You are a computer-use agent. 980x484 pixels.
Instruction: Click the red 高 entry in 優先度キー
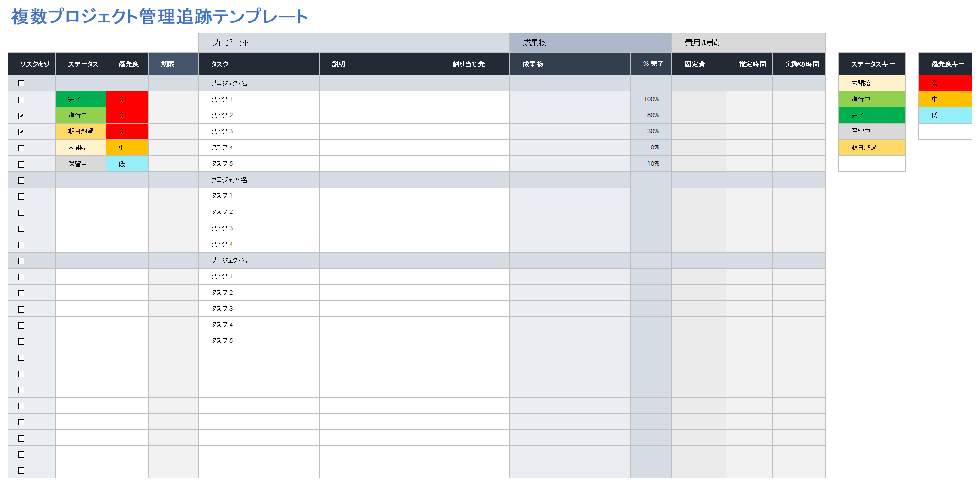tap(945, 83)
